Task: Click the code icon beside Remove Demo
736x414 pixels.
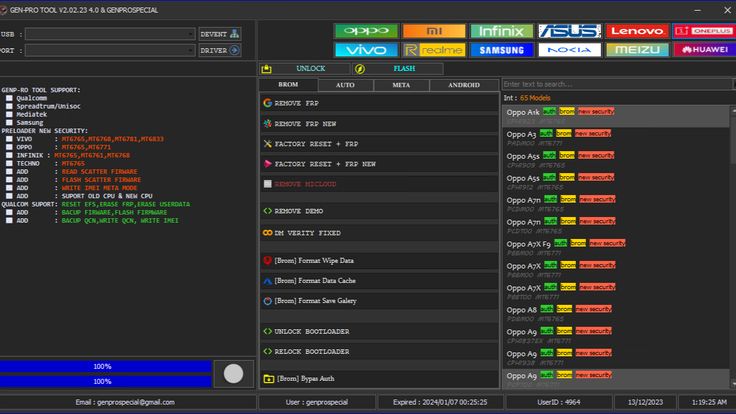Action: (x=268, y=211)
